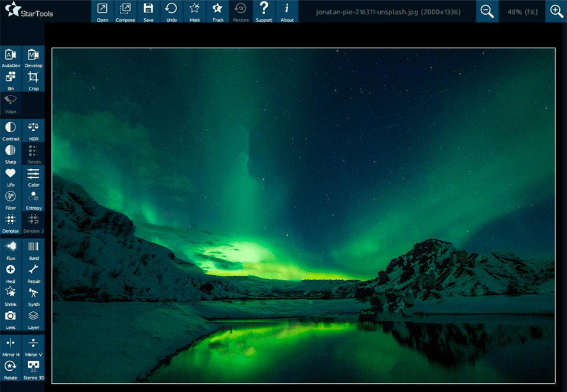The width and height of the screenshot is (567, 392).
Task: Apply Mirror H to the image
Action: click(10, 344)
